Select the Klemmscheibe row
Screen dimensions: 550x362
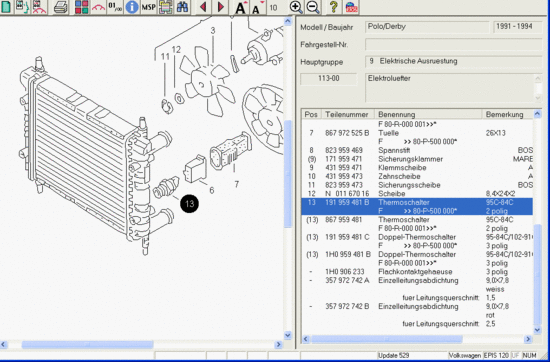click(417, 168)
